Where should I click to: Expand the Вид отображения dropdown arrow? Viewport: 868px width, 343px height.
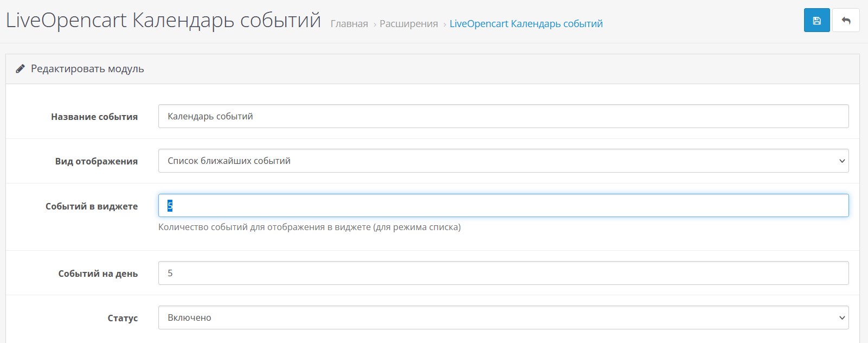[841, 161]
